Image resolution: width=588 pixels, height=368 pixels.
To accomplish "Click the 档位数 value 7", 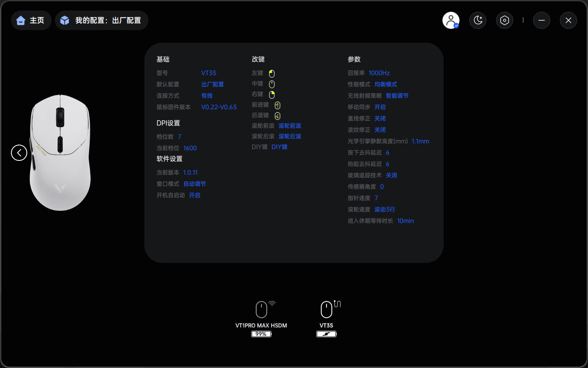I will click(179, 137).
